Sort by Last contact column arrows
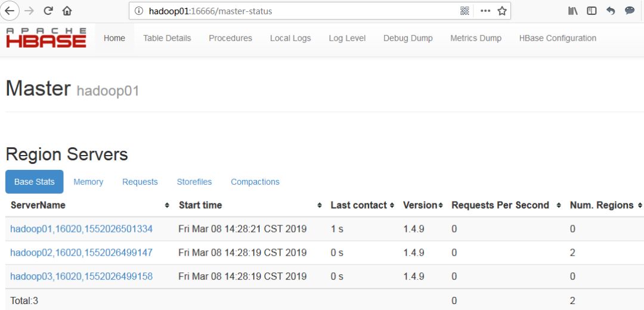The height and width of the screenshot is (310, 644). click(392, 206)
